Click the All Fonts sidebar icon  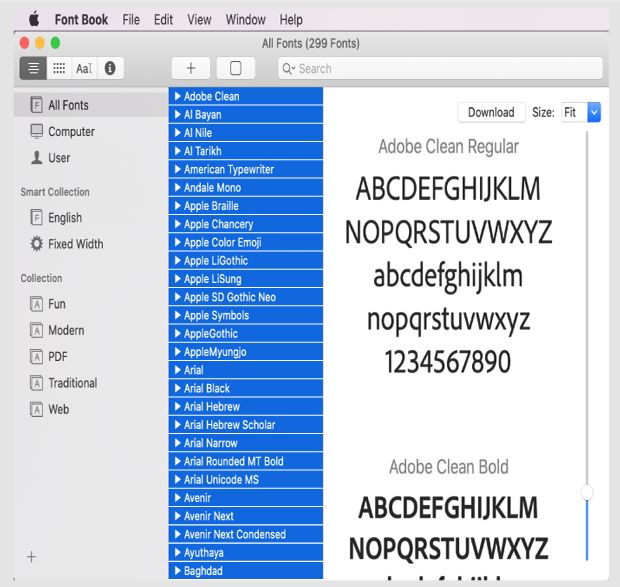[x=36, y=105]
